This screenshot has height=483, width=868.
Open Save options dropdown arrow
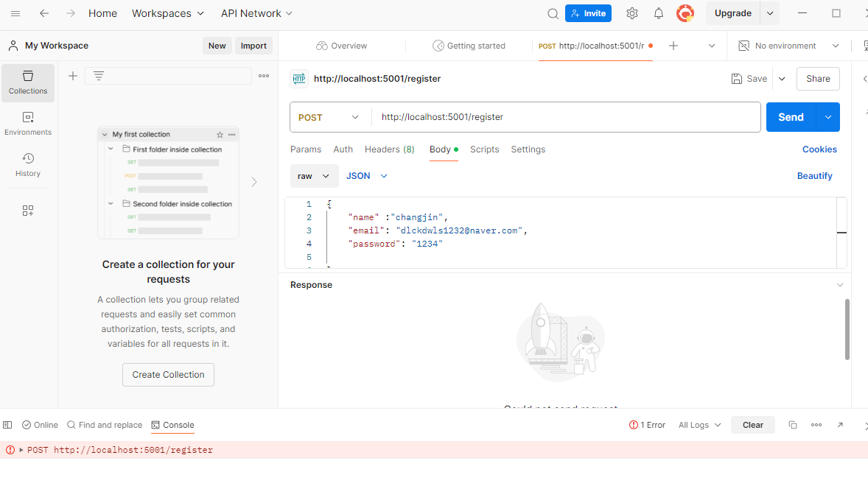782,79
